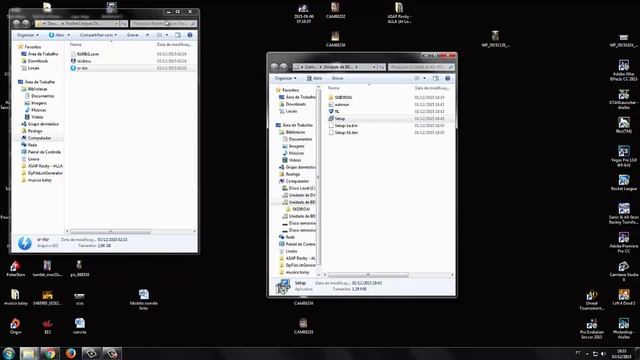Image resolution: width=640 pixels, height=360 pixels.
Task: Expand address bar history in Unidade de BD window
Action: 374,67
